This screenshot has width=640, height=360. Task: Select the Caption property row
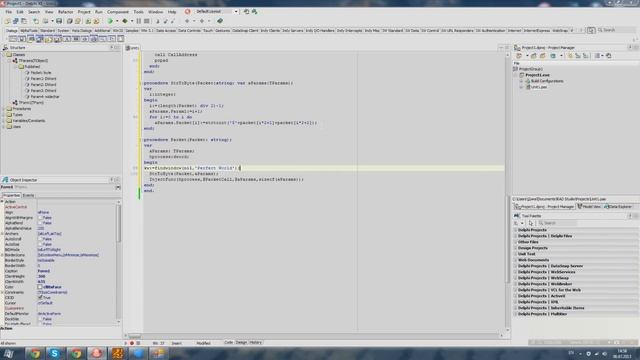pyautogui.click(x=60, y=271)
